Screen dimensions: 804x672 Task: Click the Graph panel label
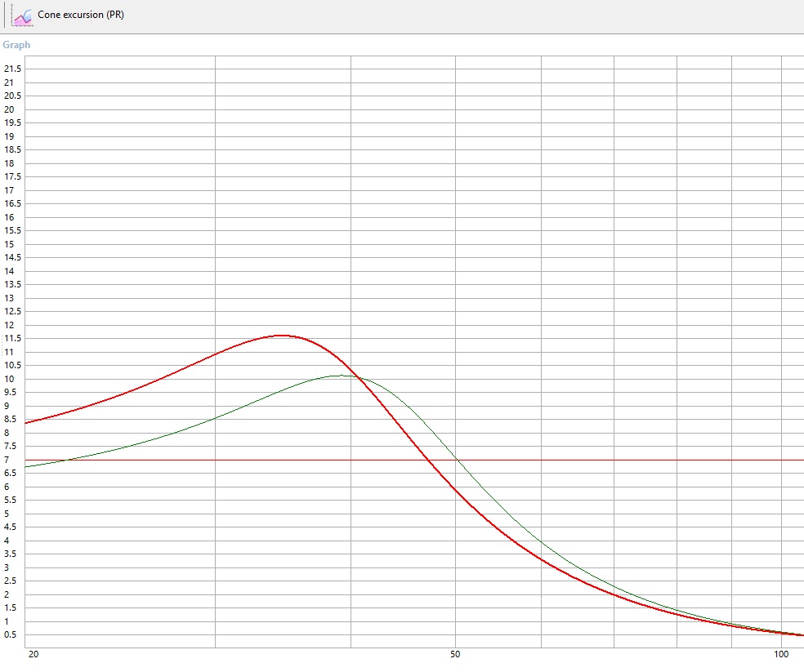point(16,45)
